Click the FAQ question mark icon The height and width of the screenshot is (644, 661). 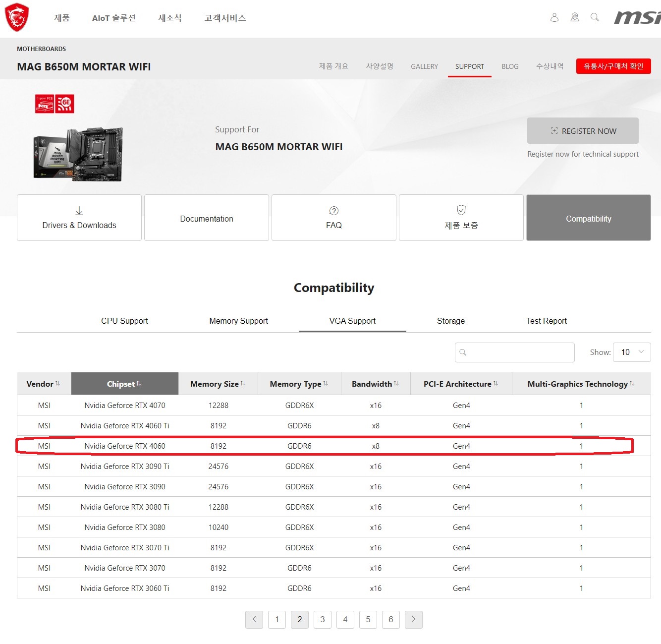coord(334,211)
